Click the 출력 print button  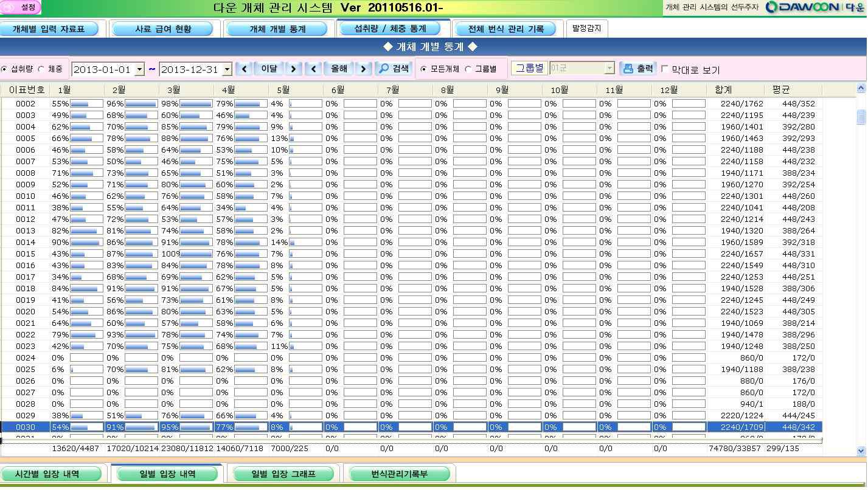(637, 69)
